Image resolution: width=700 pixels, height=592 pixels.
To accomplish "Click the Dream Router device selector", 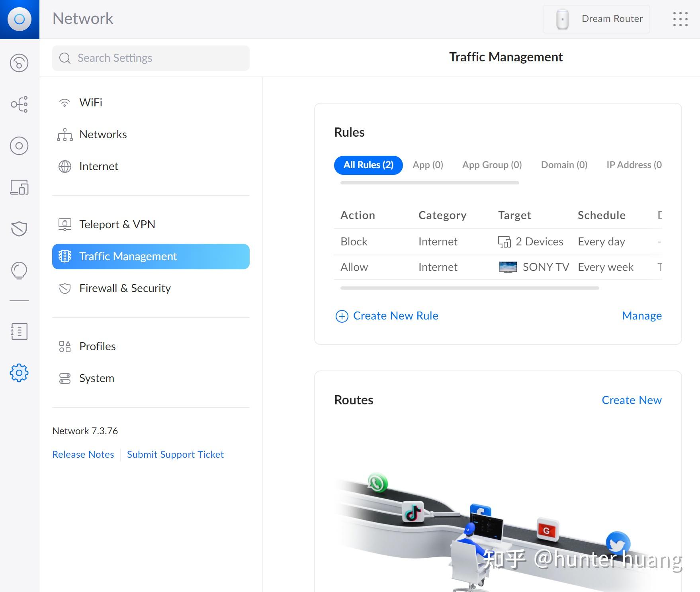I will (x=596, y=19).
